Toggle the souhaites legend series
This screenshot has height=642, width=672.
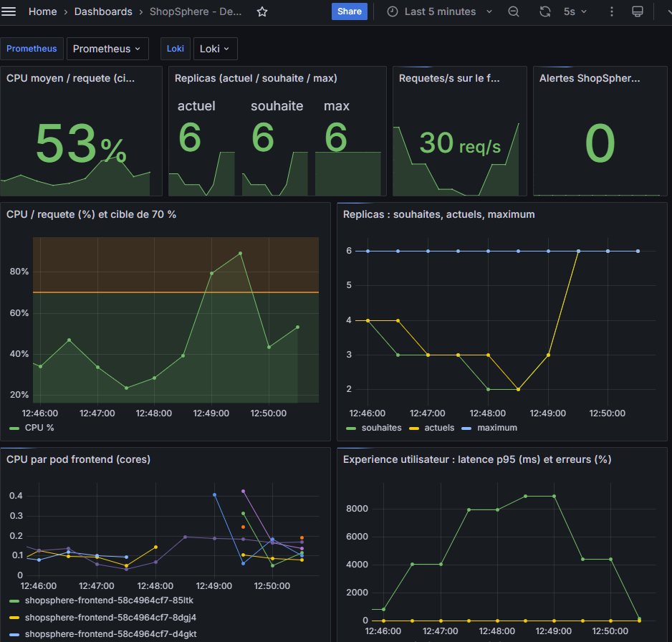point(381,428)
